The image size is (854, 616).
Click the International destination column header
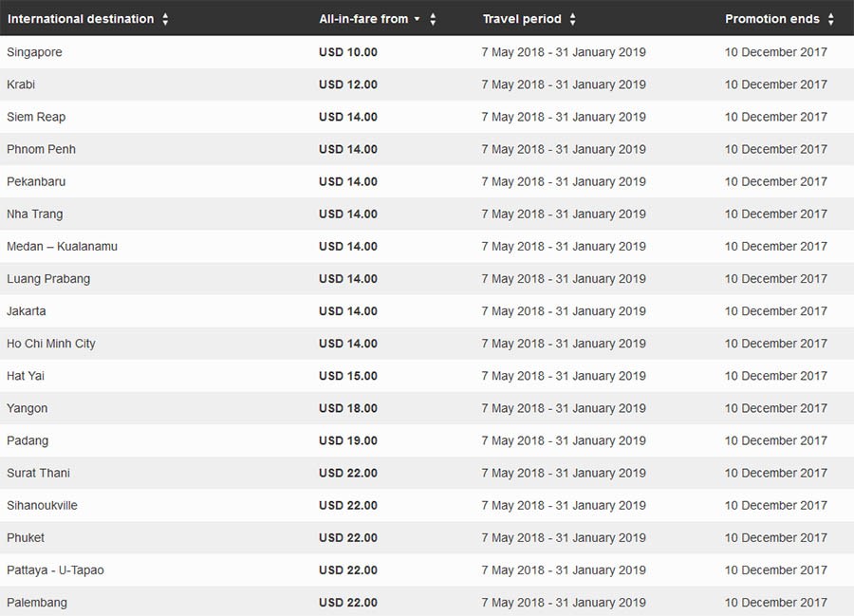point(81,19)
